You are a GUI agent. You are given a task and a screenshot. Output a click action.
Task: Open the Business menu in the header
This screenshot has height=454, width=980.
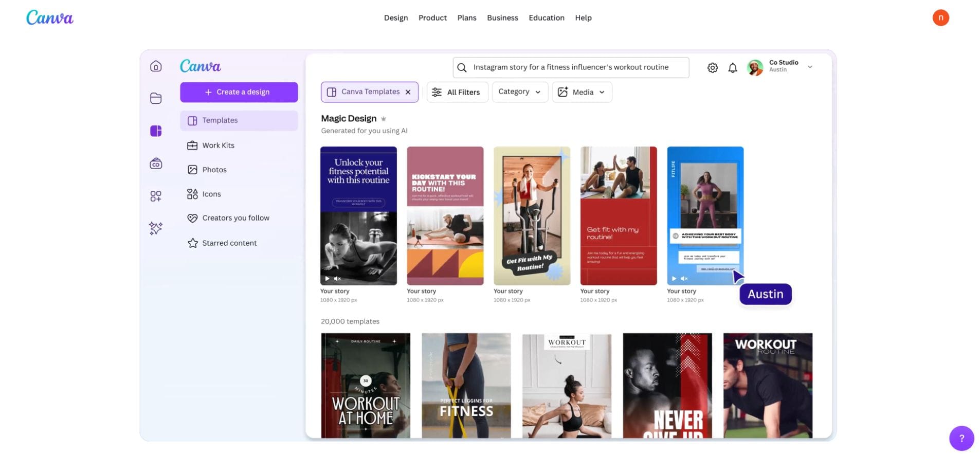[502, 17]
